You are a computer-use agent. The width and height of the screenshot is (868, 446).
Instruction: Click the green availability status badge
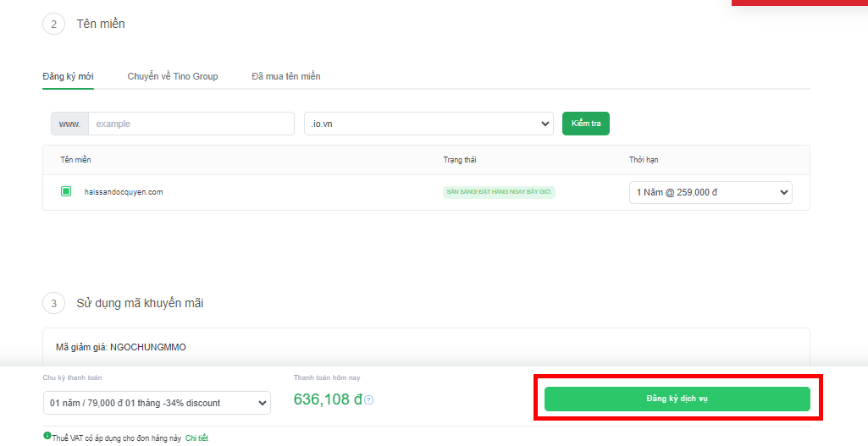(x=499, y=192)
